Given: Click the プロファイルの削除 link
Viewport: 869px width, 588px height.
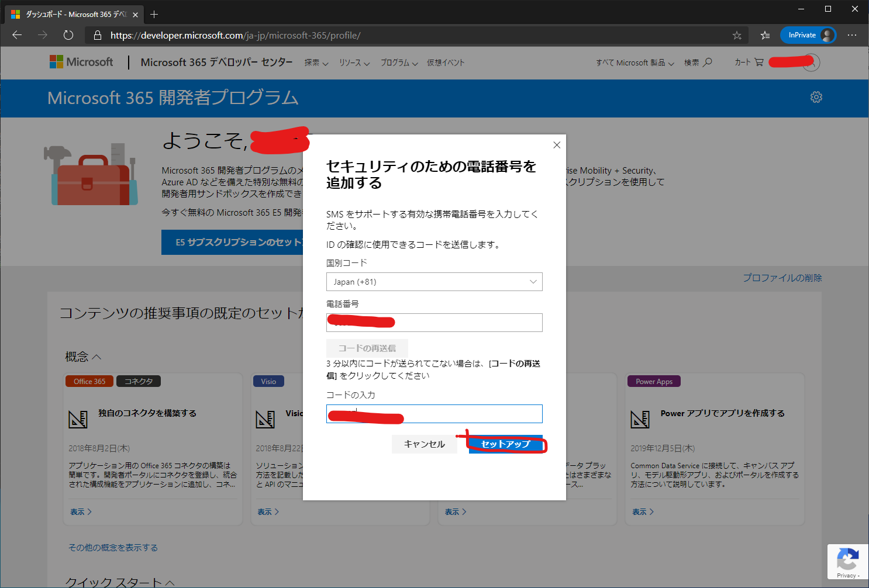Looking at the screenshot, I should (x=782, y=278).
